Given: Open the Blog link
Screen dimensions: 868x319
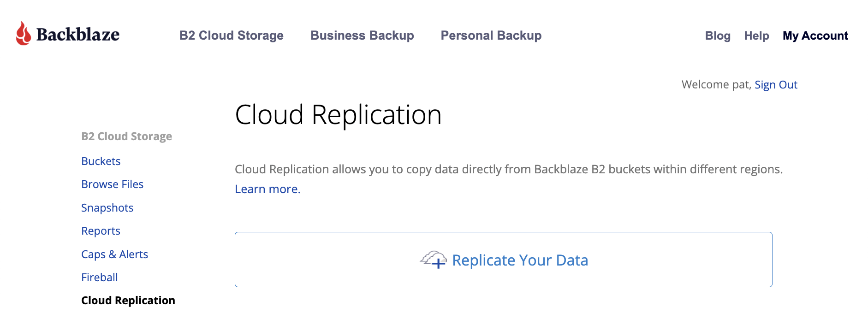Looking at the screenshot, I should pyautogui.click(x=717, y=36).
